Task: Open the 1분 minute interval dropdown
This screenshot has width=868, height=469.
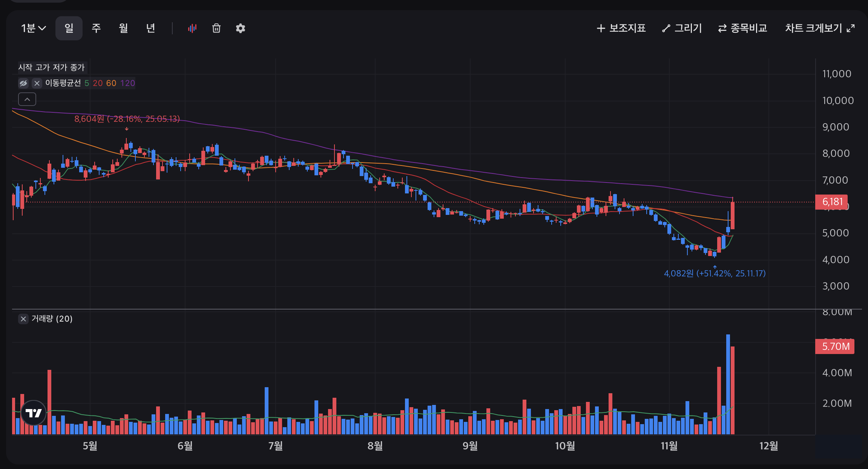Action: coord(33,28)
